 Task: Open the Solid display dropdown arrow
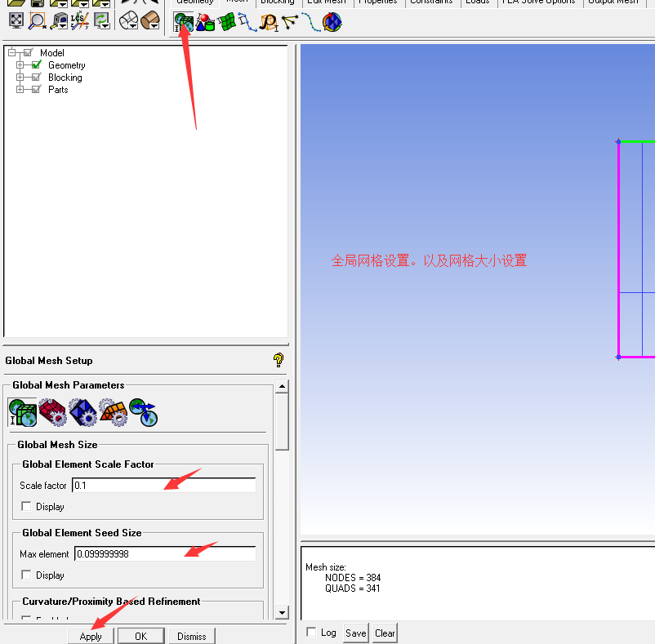point(155,26)
